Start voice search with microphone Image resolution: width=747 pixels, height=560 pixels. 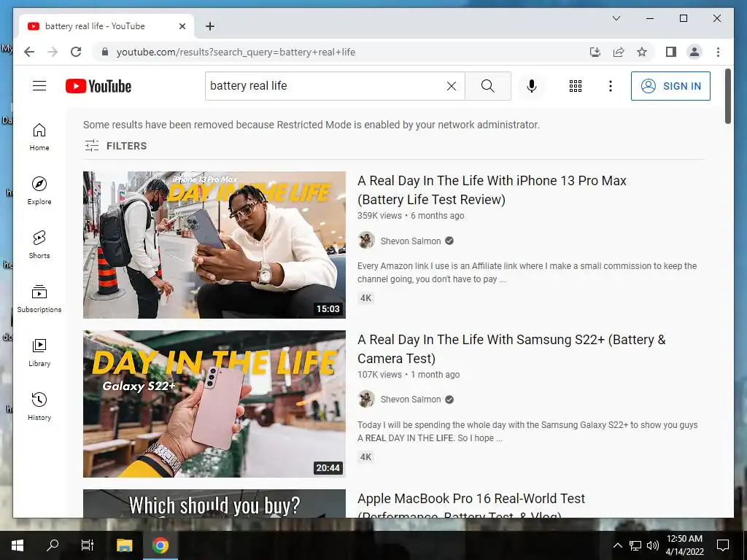(532, 86)
